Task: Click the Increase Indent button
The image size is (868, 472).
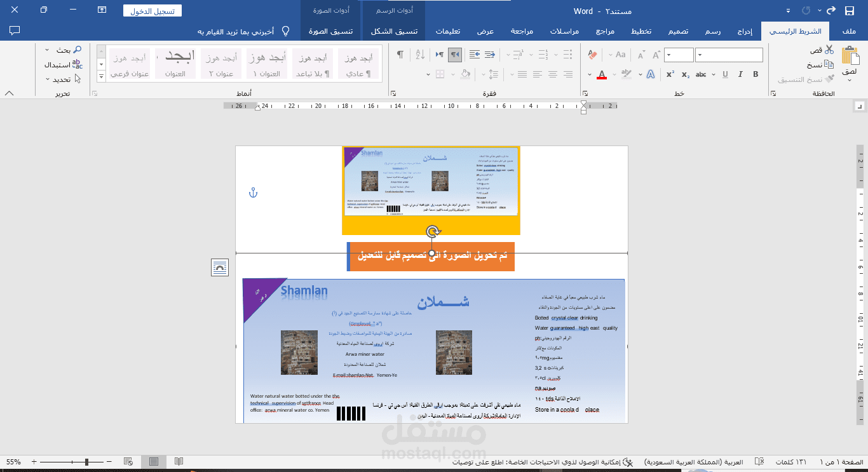Action: point(475,55)
